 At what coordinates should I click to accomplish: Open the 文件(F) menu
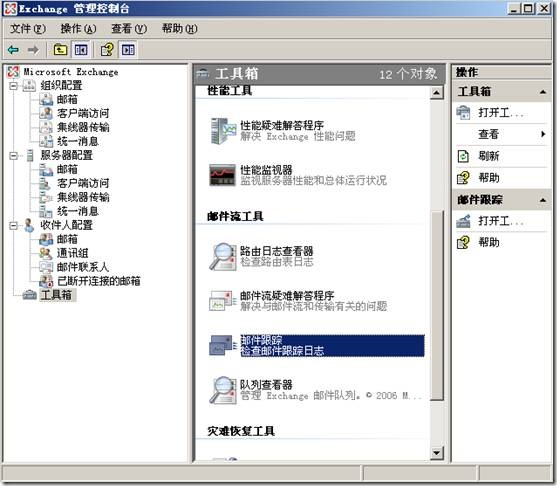[28, 28]
